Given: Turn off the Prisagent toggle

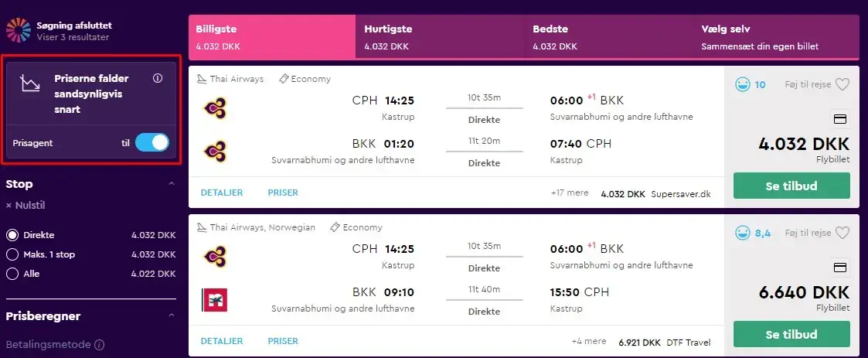Looking at the screenshot, I should (151, 143).
